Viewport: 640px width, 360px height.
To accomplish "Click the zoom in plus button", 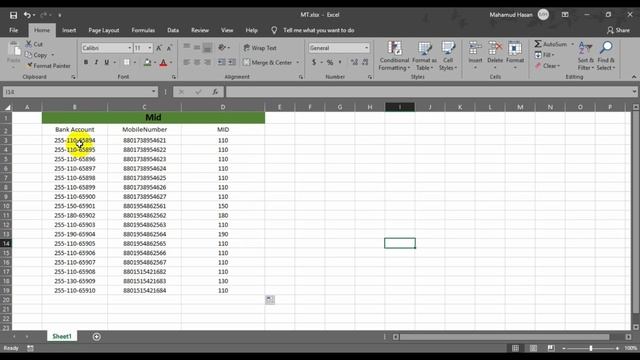I will (x=617, y=348).
